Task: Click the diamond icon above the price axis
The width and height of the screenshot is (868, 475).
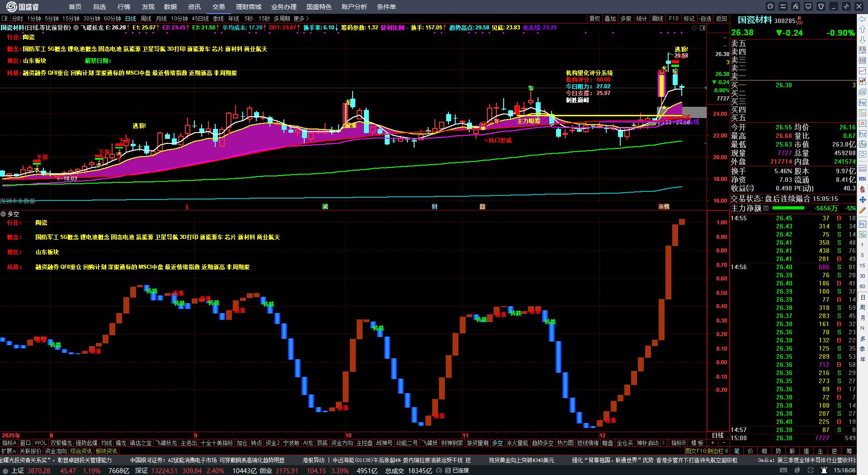Action: point(694,28)
